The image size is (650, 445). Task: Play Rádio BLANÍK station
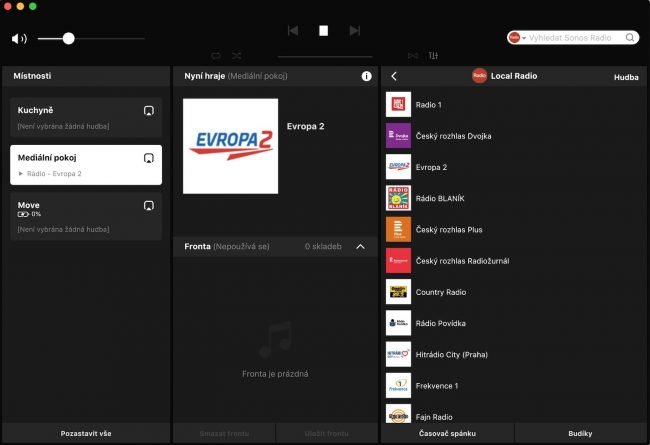click(514, 198)
